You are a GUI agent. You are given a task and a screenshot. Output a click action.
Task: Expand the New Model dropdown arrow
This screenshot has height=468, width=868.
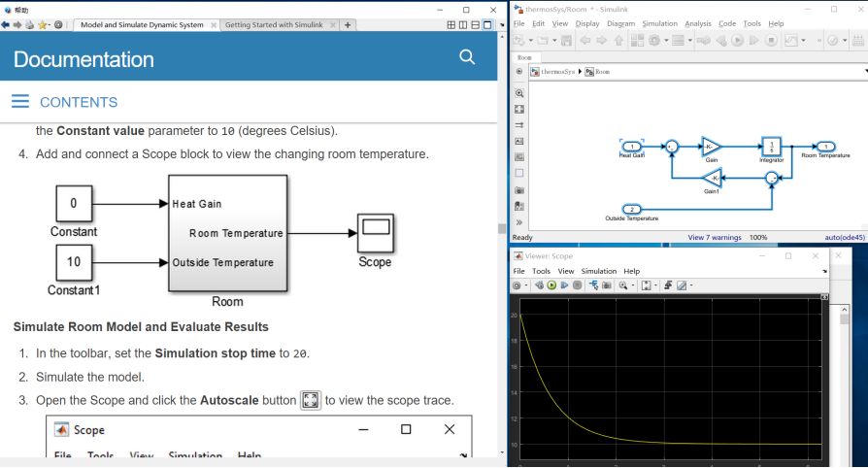[531, 41]
